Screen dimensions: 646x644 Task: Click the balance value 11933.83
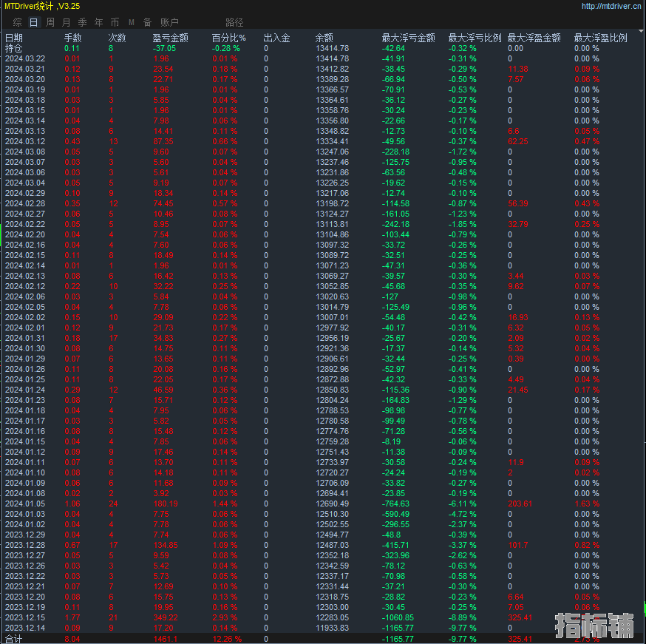332,628
